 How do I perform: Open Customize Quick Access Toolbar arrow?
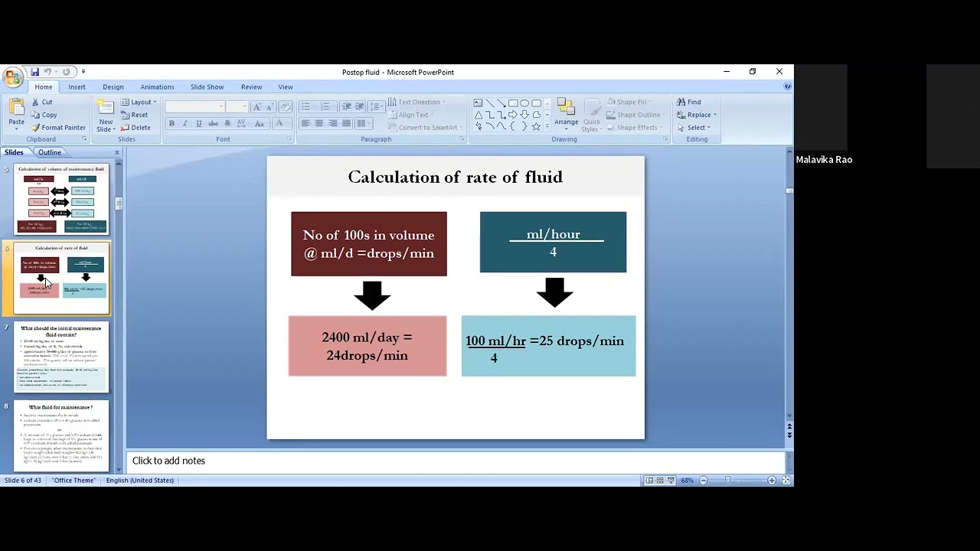83,72
